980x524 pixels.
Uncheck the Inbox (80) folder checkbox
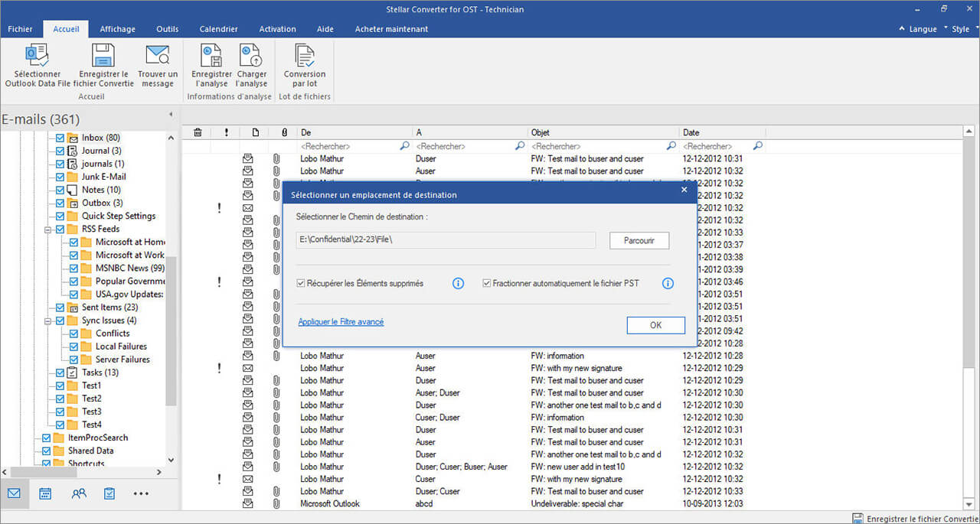(x=60, y=138)
